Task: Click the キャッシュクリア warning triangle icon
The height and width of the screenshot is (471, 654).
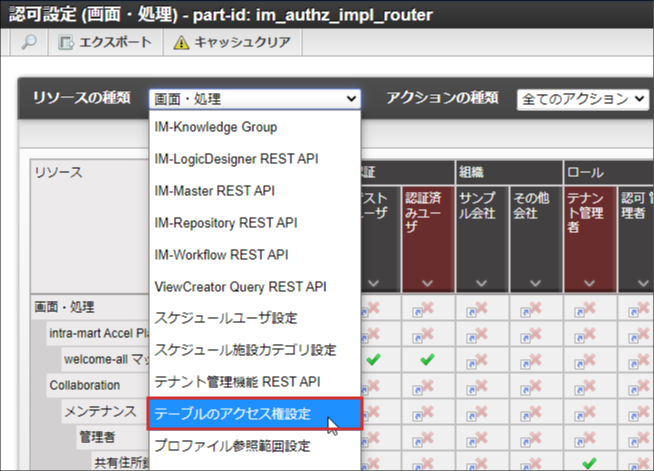Action: (180, 43)
